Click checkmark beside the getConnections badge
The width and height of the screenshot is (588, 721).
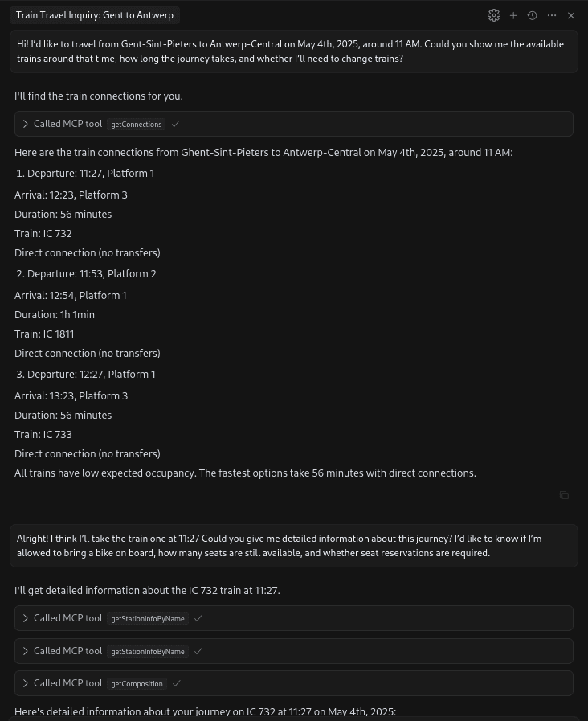pyautogui.click(x=176, y=124)
